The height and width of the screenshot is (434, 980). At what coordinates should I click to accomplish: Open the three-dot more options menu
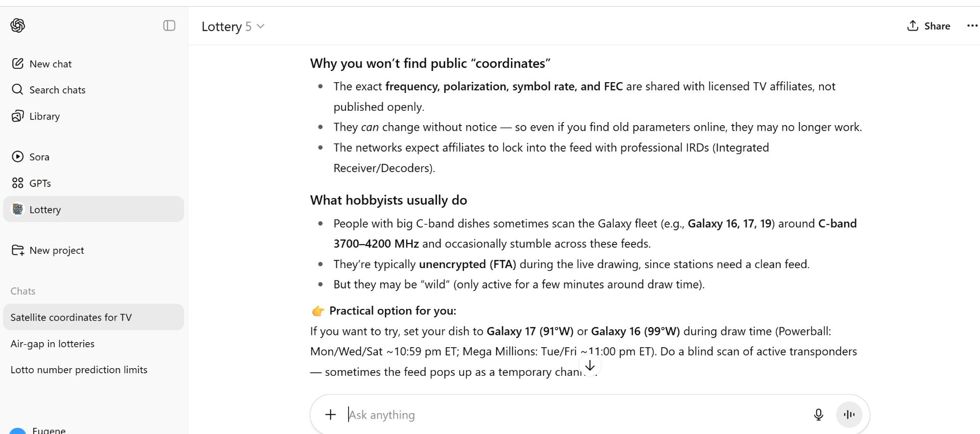(x=972, y=26)
